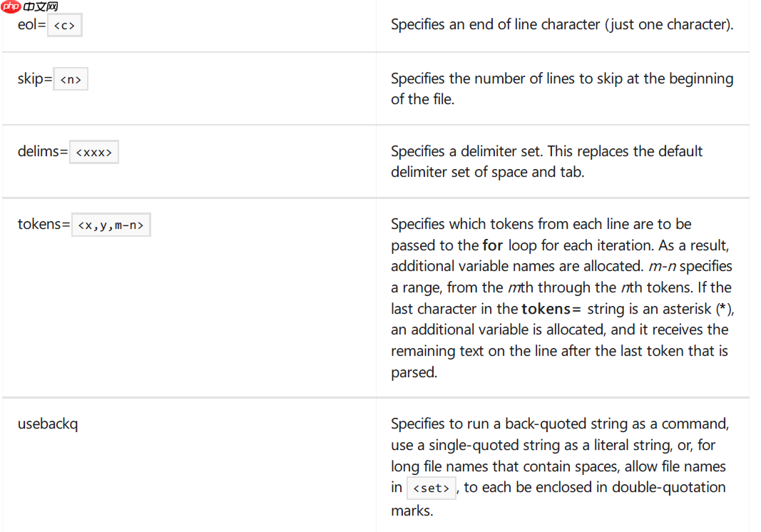
Task: Click the <xxx> code box after delims=
Action: click(x=94, y=152)
